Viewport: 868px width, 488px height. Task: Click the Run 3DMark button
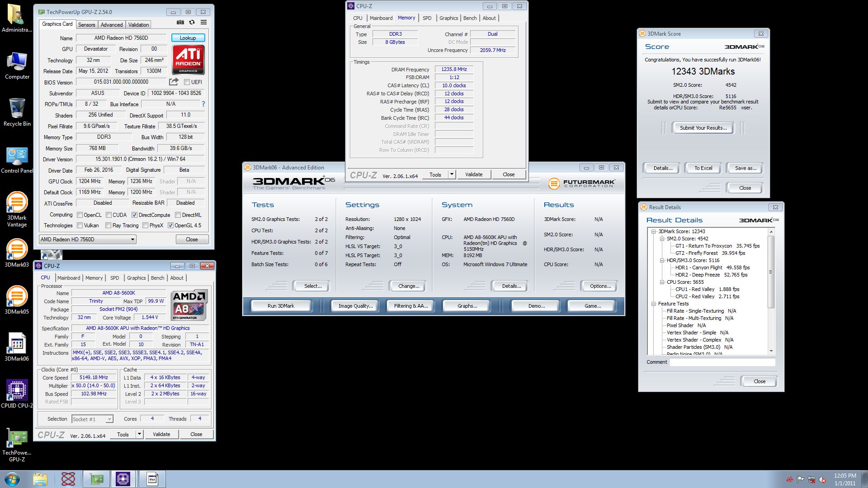coord(281,306)
